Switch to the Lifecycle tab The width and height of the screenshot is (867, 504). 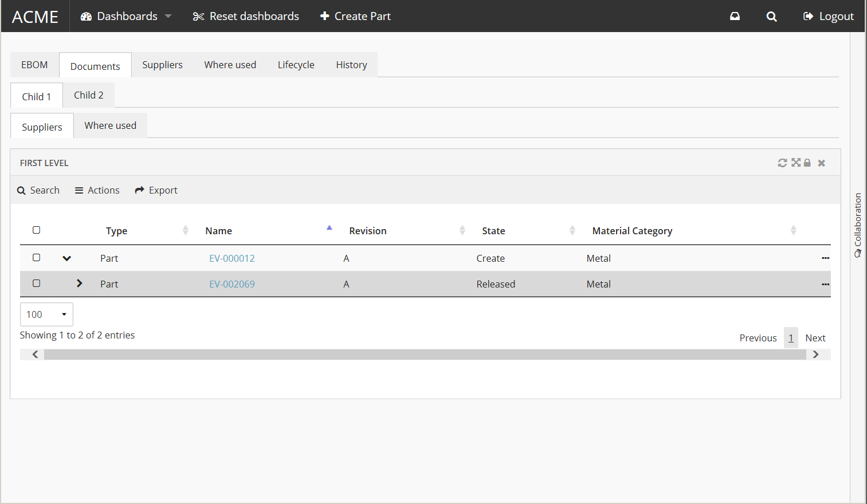pyautogui.click(x=296, y=65)
